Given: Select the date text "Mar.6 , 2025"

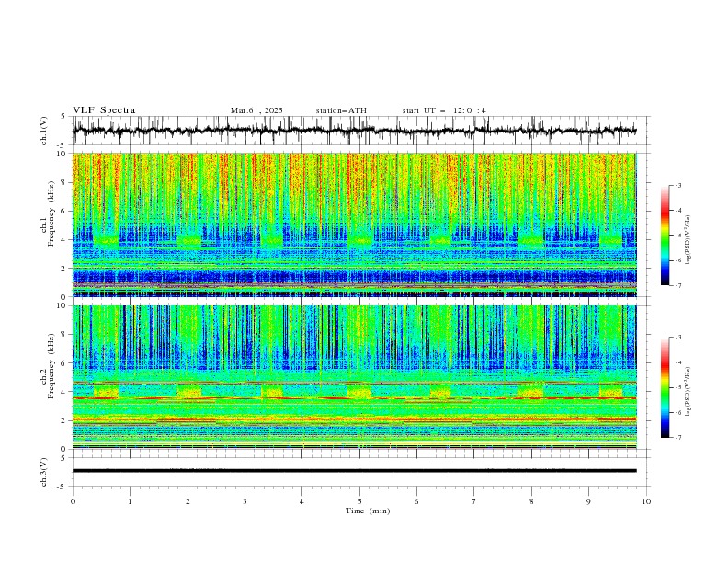Looking at the screenshot, I should (256, 110).
